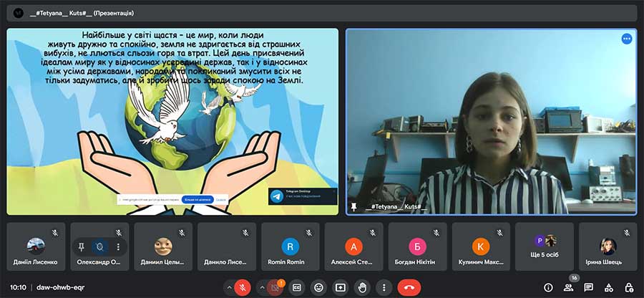
Task: Leave the call with the red hang-up button
Action: click(409, 287)
